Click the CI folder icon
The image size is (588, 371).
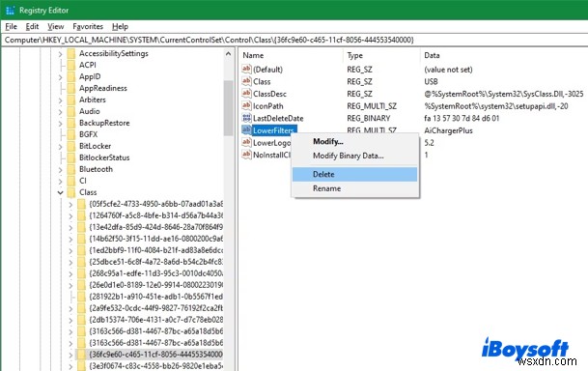(71, 181)
